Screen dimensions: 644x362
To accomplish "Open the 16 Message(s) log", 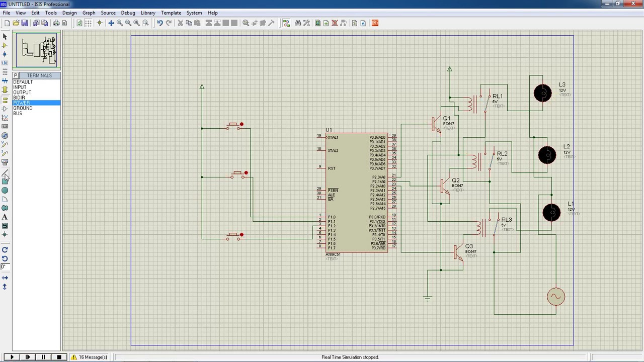I will (89, 357).
